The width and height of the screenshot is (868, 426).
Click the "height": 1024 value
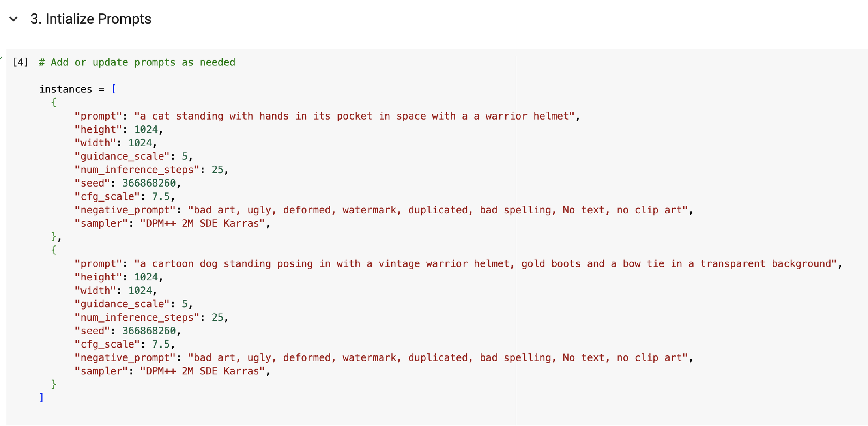146,129
